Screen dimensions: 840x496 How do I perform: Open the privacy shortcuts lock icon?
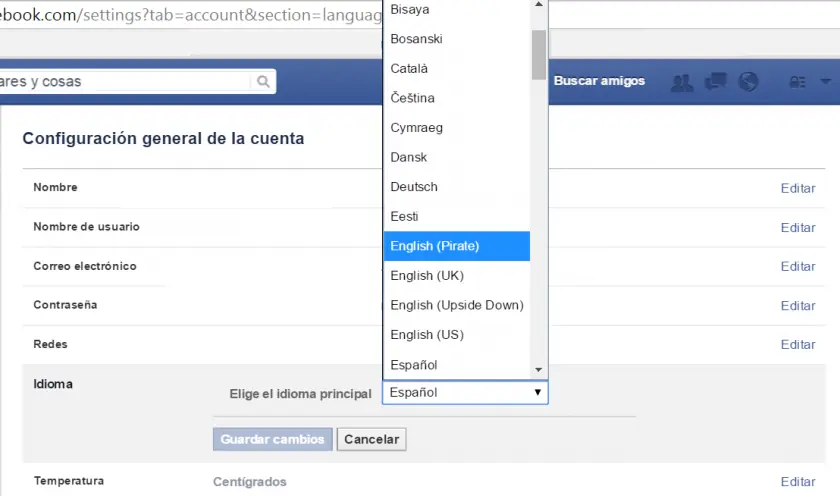point(797,82)
